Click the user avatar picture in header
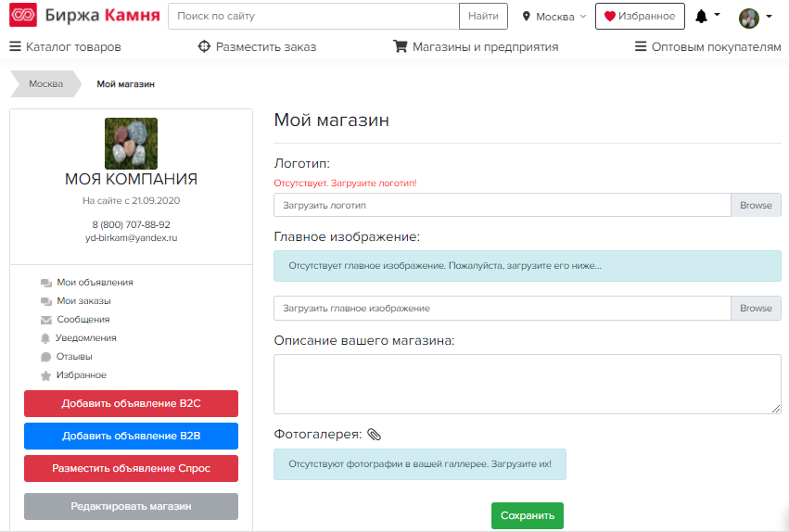Viewport: 789px width, 532px height. tap(749, 19)
